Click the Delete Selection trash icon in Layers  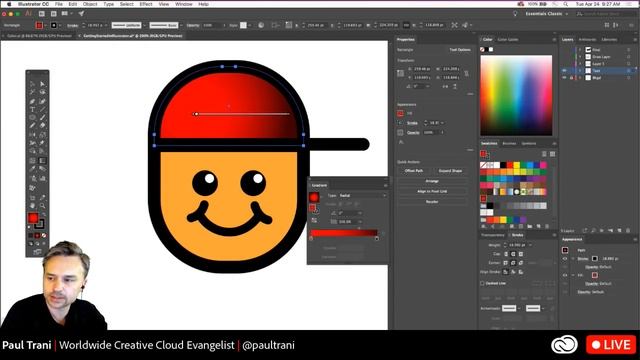click(x=628, y=231)
